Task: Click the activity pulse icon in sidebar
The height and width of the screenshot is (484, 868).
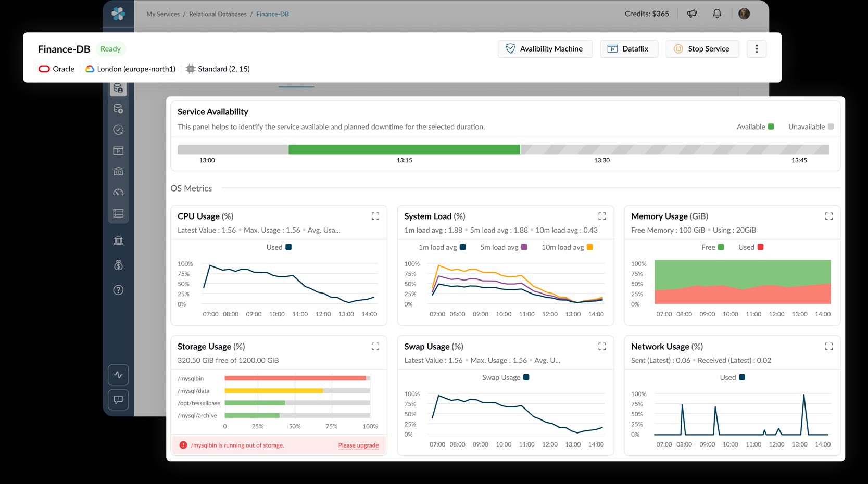Action: coord(118,375)
